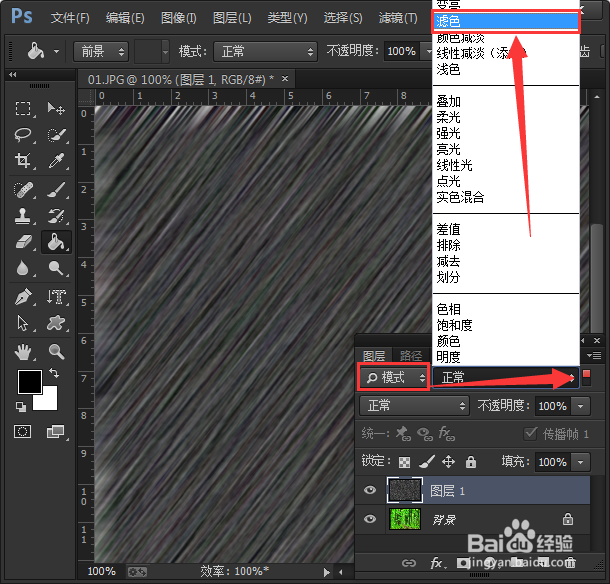Open the 图层(L) menu
Viewport: 610px width, 584px height.
232,18
